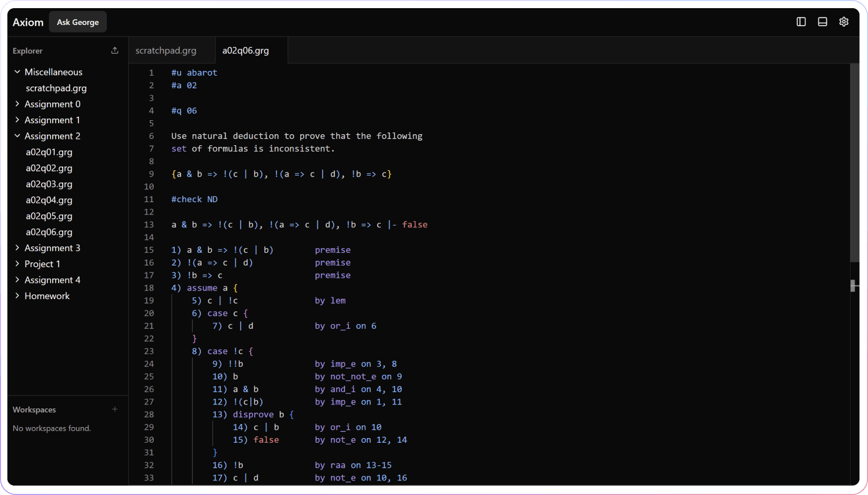
Task: Expand the Assignment 1 folder
Action: click(52, 120)
